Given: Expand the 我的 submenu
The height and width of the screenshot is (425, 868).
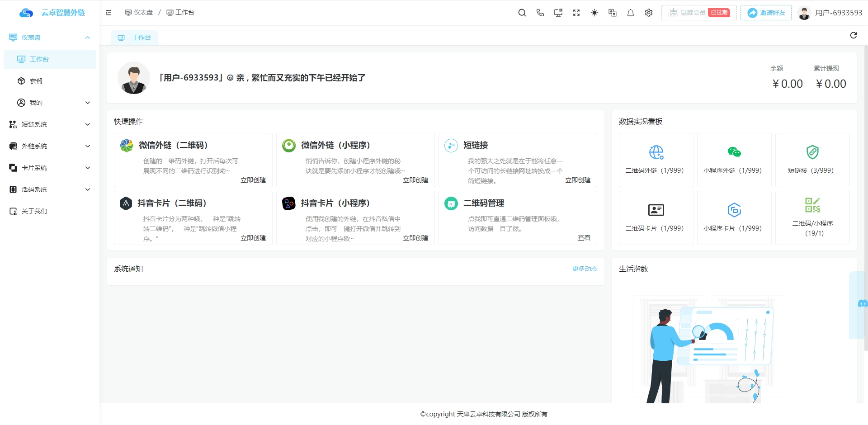Looking at the screenshot, I should (x=50, y=103).
